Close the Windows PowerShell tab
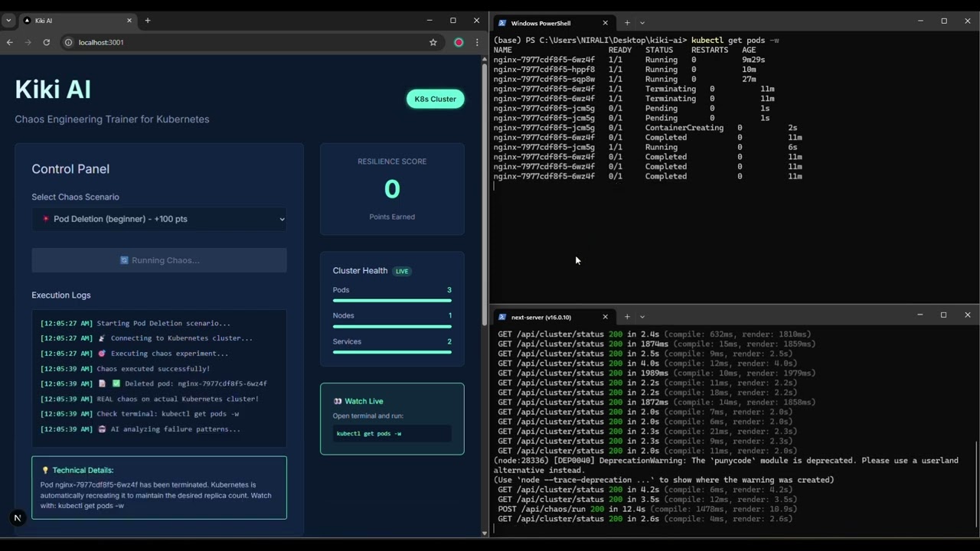 click(605, 23)
